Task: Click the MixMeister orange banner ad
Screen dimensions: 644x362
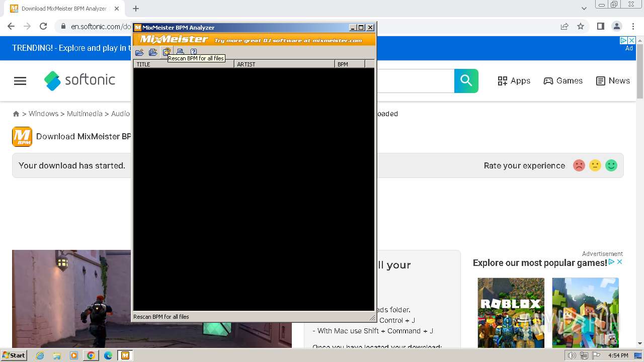Action: (x=255, y=40)
